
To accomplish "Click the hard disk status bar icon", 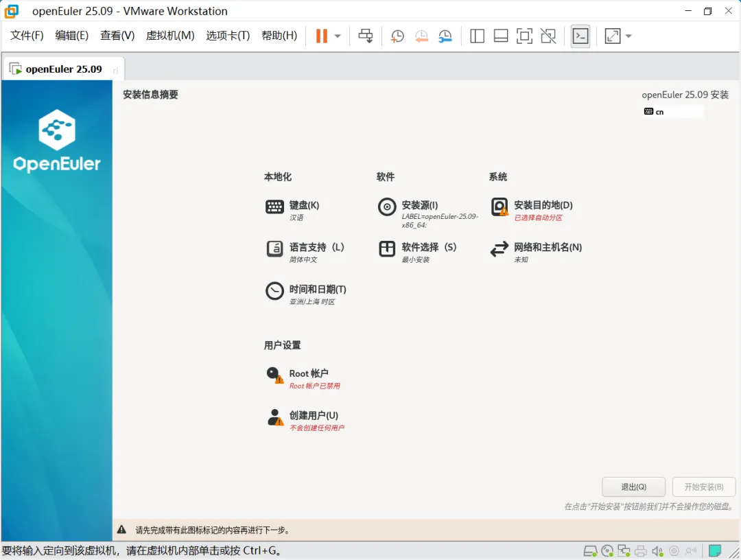I will [x=590, y=551].
